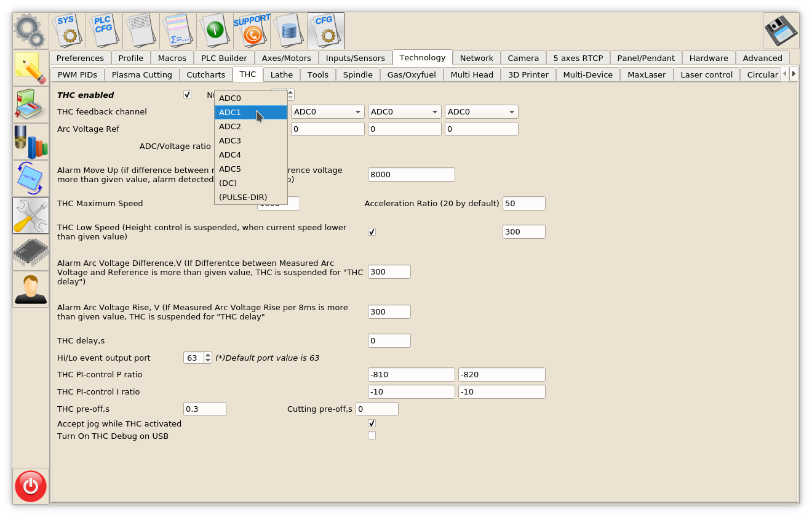Open the database icon in top toolbar
Screen dimensions: 812x517
289,30
